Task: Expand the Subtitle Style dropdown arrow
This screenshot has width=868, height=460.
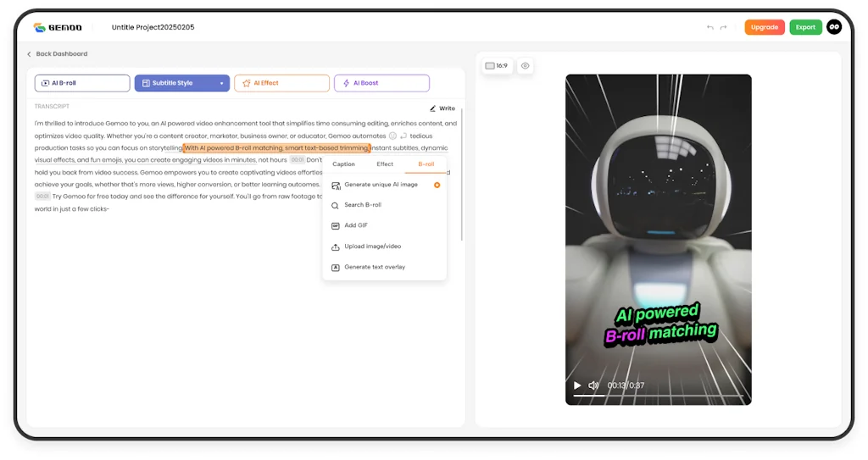Action: coord(222,84)
